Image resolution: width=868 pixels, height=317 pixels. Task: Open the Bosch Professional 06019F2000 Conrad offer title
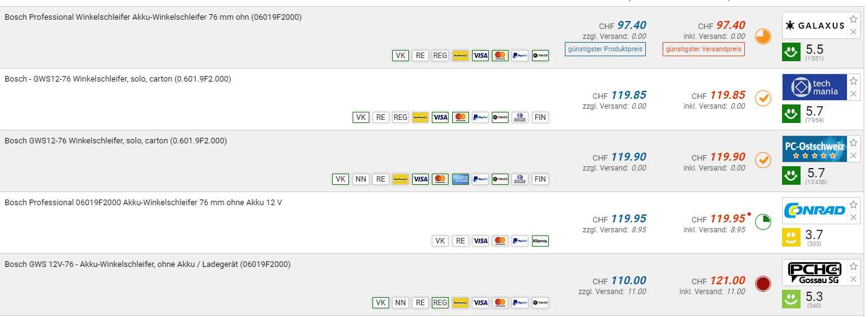(143, 203)
